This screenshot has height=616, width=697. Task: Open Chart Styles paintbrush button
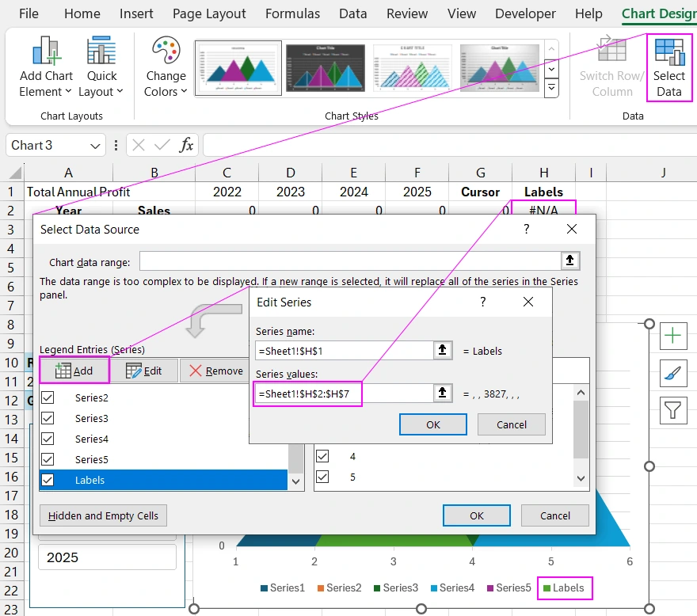[673, 373]
